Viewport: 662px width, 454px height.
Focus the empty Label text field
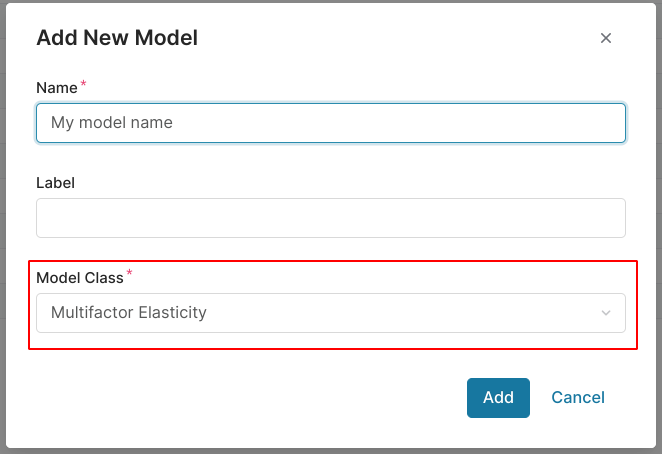click(x=330, y=218)
